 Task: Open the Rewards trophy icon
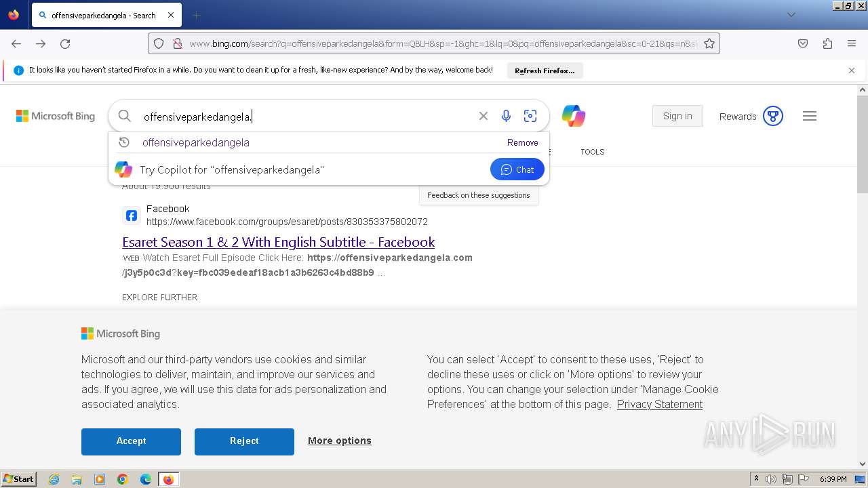(x=773, y=116)
